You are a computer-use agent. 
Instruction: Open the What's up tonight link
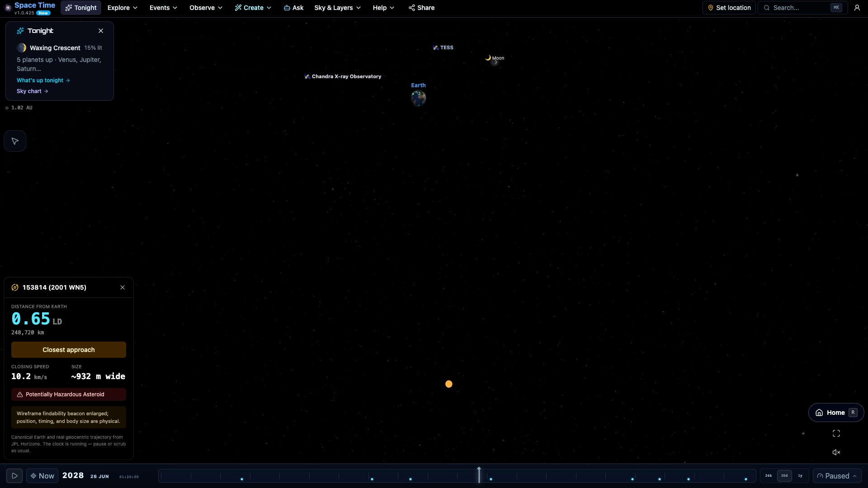tap(43, 80)
